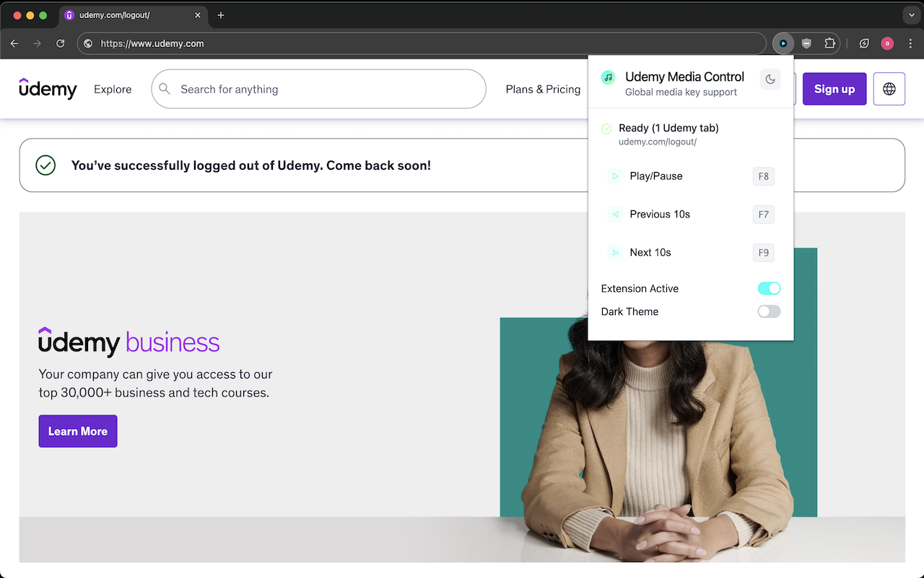
Task: Click the F7 shortcut key badge
Action: pyautogui.click(x=764, y=215)
